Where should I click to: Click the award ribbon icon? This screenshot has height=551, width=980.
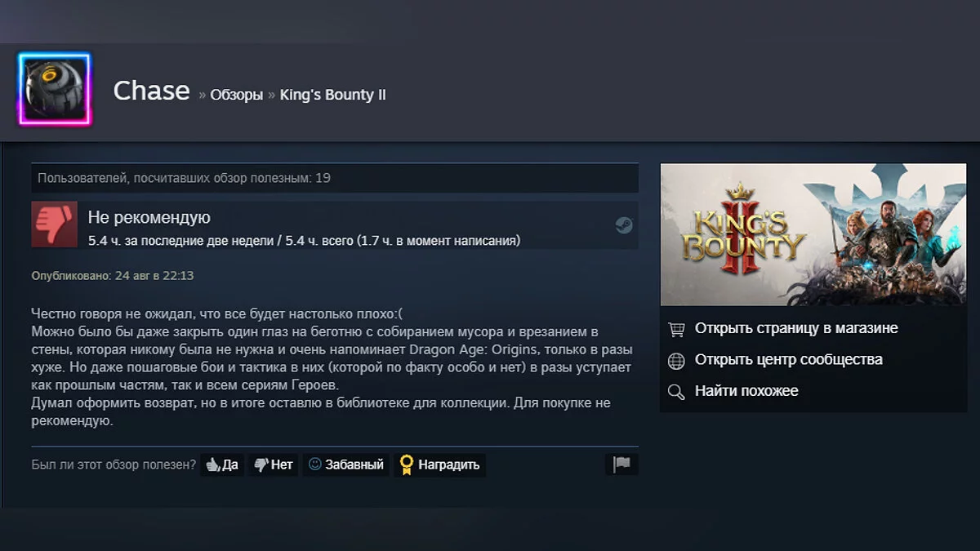pos(406,464)
